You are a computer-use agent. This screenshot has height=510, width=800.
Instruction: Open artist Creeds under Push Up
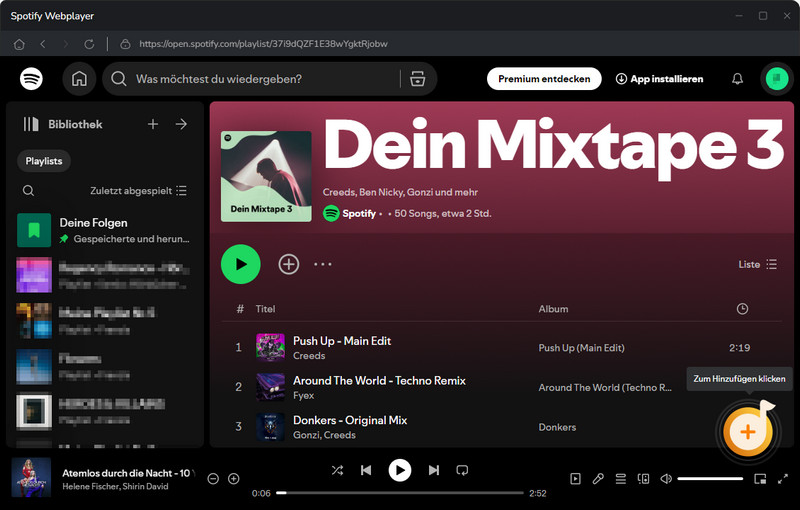309,356
